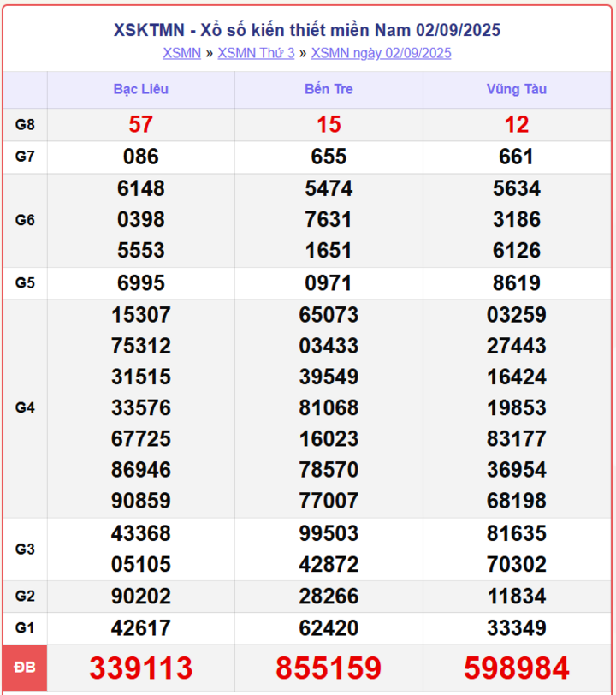Select G5 number 8619

[x=517, y=283]
